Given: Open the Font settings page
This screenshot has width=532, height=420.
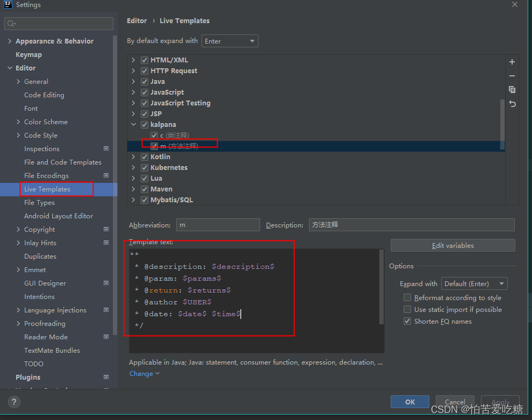Looking at the screenshot, I should [x=31, y=108].
